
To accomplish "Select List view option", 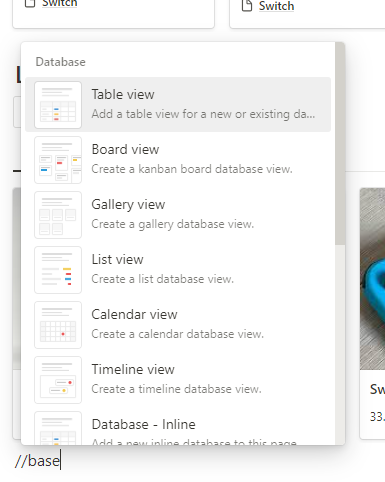I will pyautogui.click(x=178, y=270).
